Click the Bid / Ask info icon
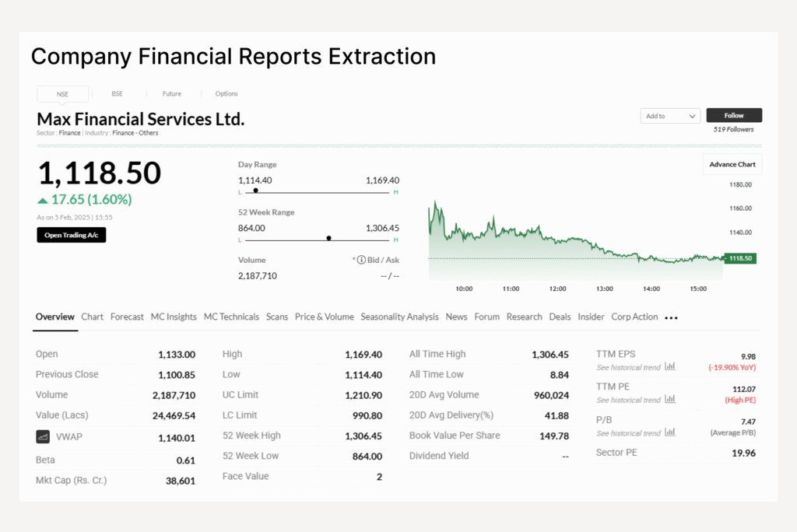 [361, 260]
